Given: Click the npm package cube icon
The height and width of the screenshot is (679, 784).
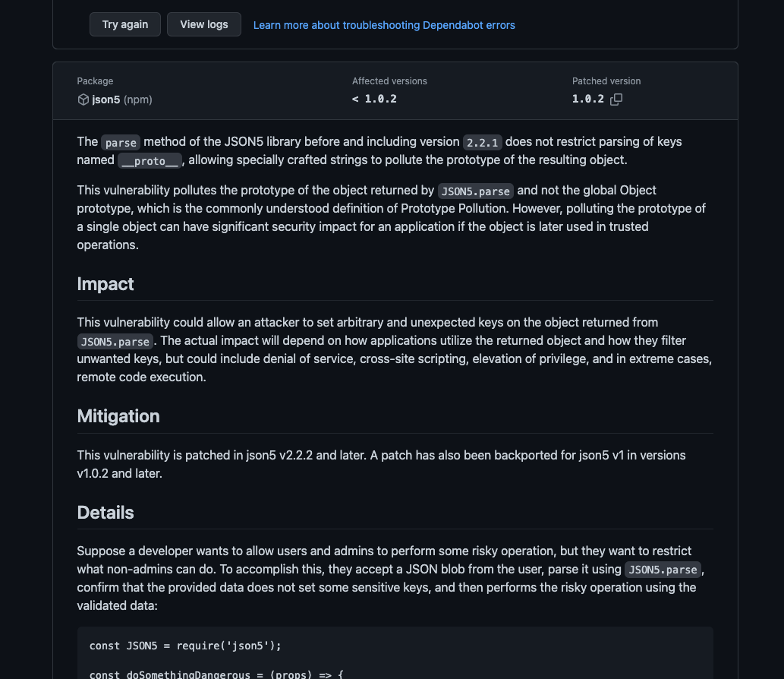Looking at the screenshot, I should coord(83,99).
